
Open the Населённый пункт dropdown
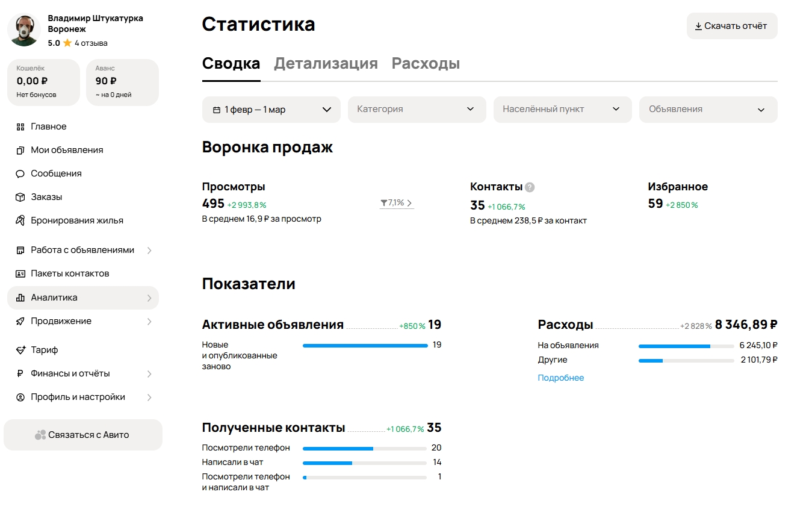pos(562,110)
